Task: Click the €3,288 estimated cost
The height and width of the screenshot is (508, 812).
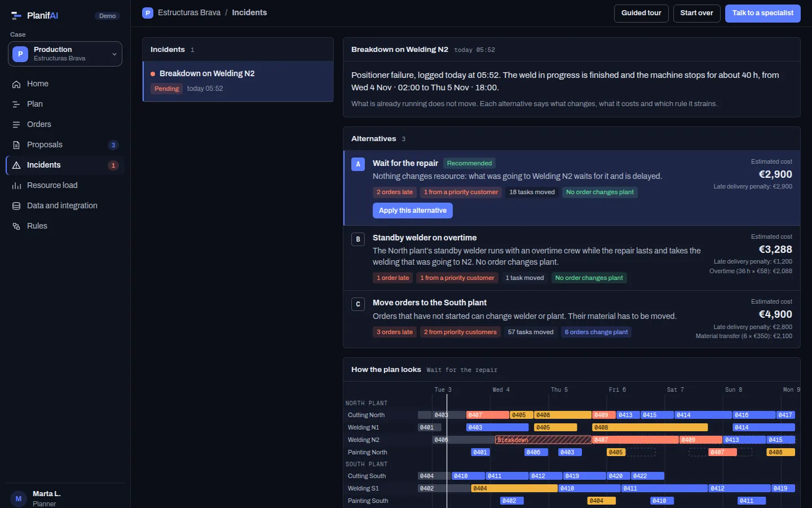Action: [775, 249]
